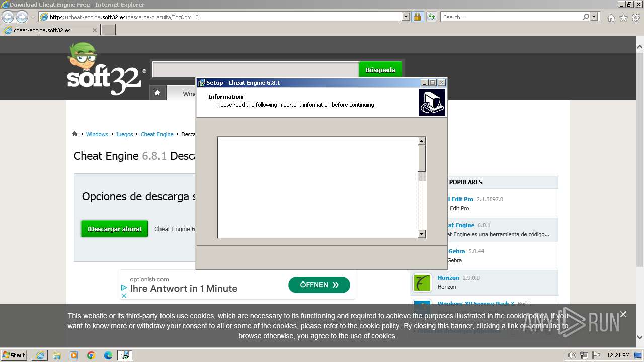Show the security lock report icon

coord(417,17)
